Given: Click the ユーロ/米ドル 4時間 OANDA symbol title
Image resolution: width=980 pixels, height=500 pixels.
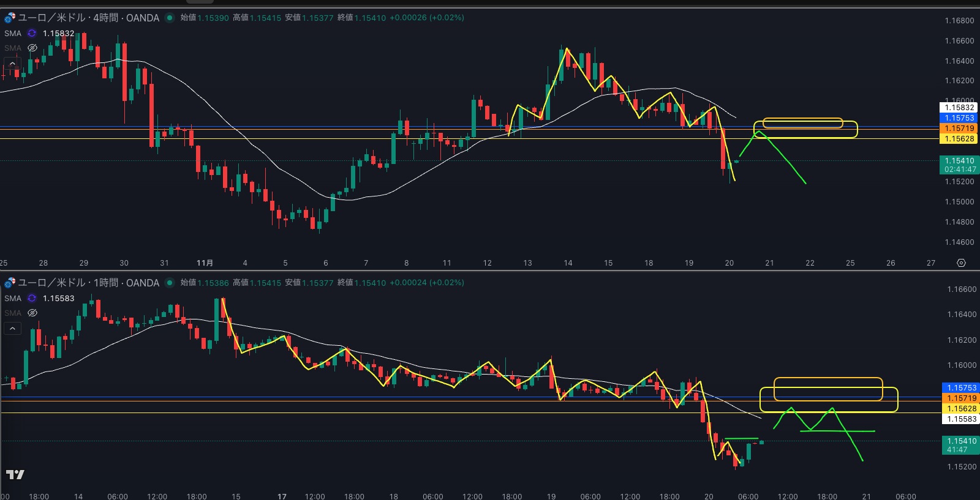Looking at the screenshot, I should pos(89,18).
